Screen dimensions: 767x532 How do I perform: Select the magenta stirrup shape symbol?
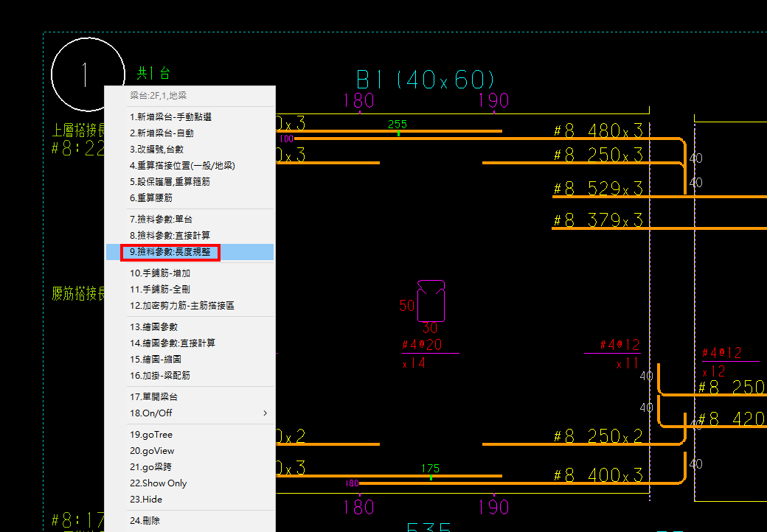coord(431,301)
